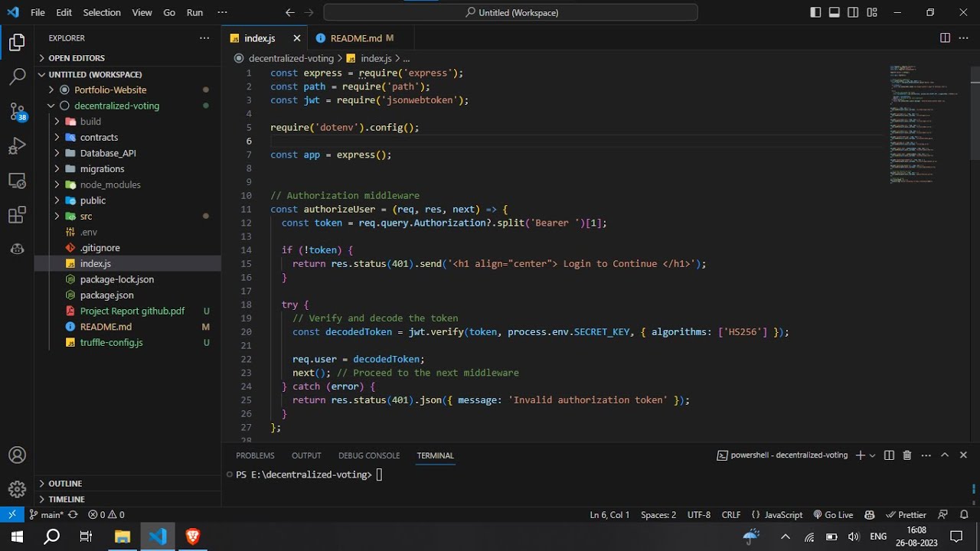Image resolution: width=980 pixels, height=551 pixels.
Task: Kill terminal with the trash icon
Action: [907, 455]
